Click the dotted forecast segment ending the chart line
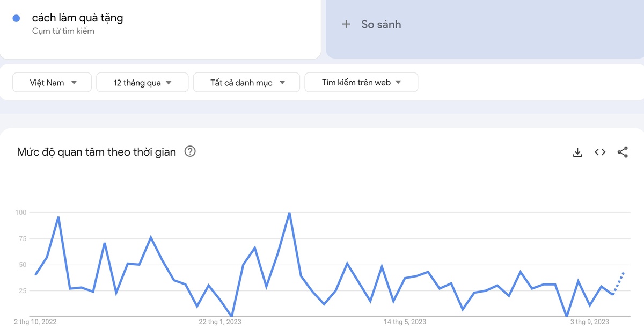 tap(618, 283)
